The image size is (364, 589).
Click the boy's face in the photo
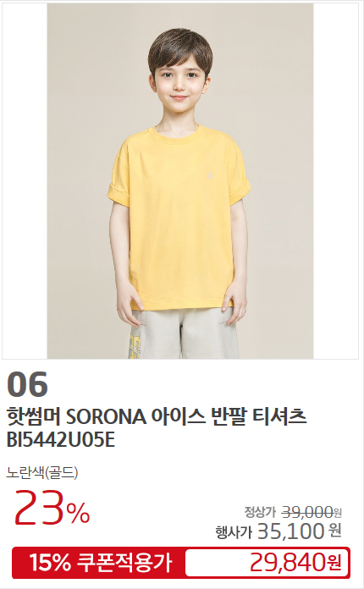(179, 83)
